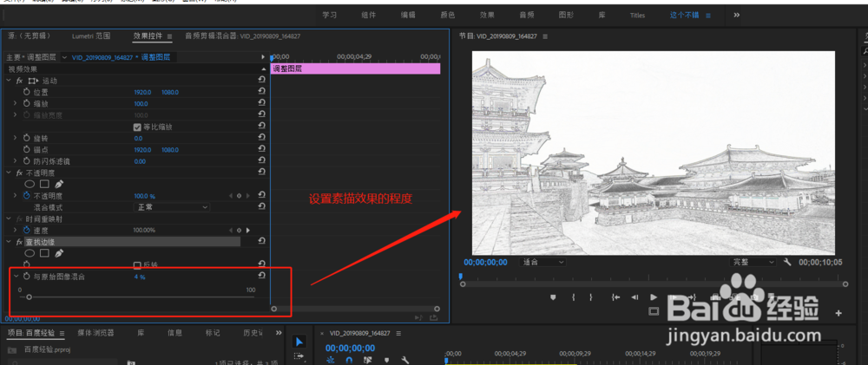Open the Lumetri 范围 tab
This screenshot has width=868, height=365.
pyautogui.click(x=91, y=36)
